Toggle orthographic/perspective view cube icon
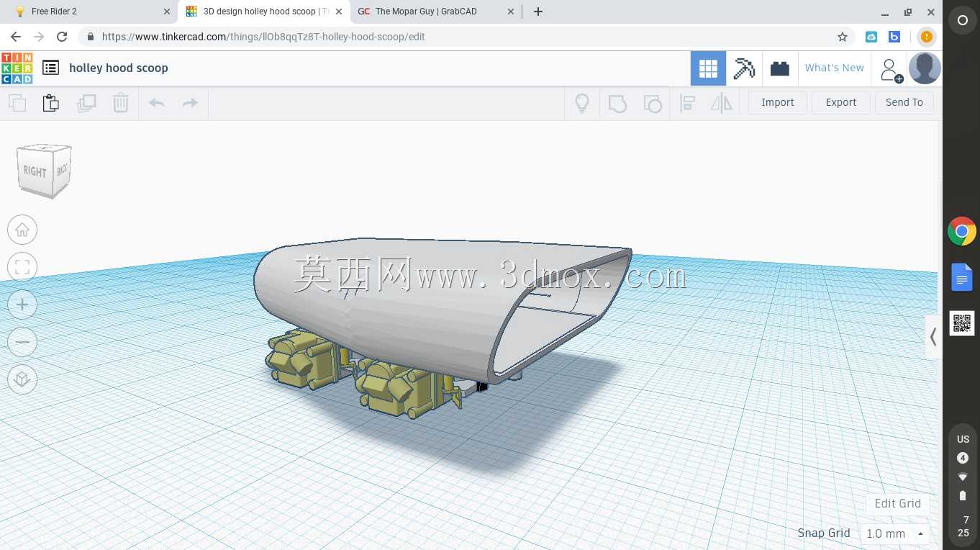Image resolution: width=980 pixels, height=550 pixels. pyautogui.click(x=22, y=379)
